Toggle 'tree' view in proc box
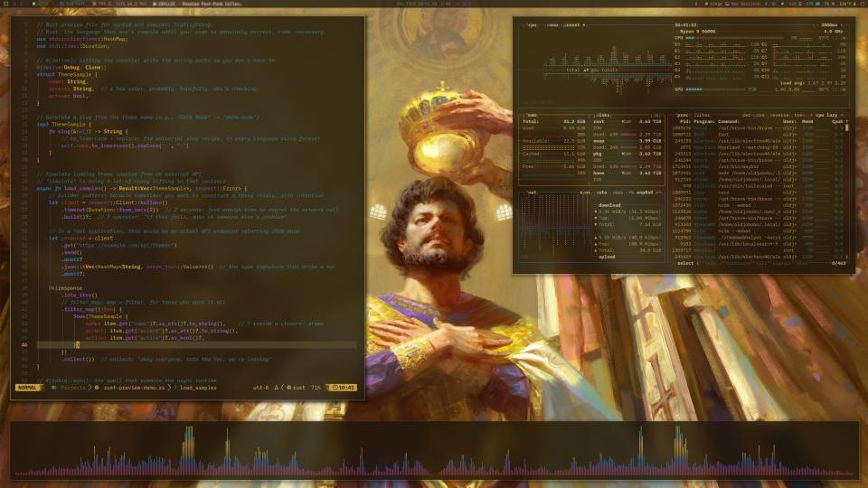This screenshot has height=488, width=868. 798,115
